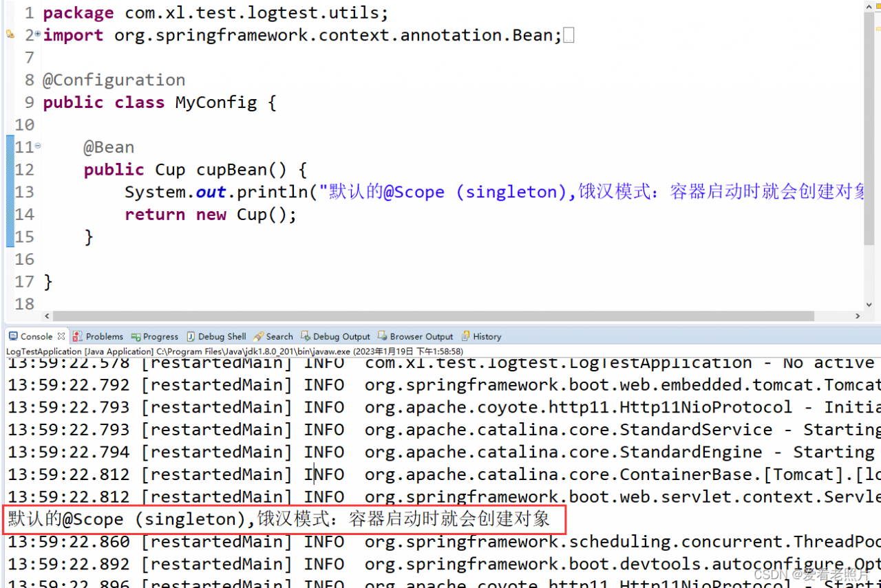Click the devtools.autoconfigure console log line
Screen dimensions: 881x588
tap(444, 564)
